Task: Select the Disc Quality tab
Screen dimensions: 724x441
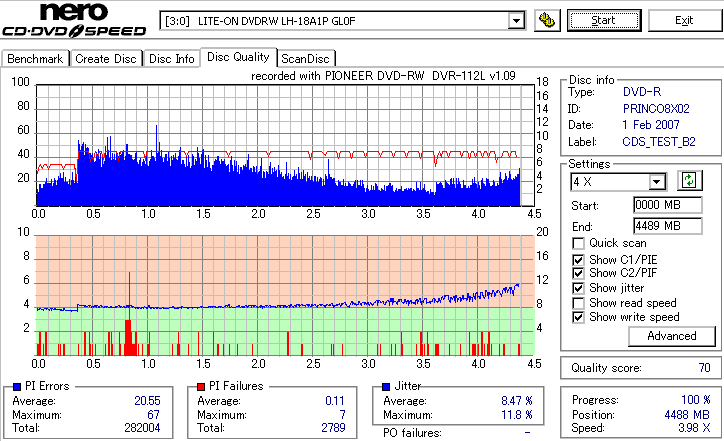Action: pyautogui.click(x=238, y=57)
